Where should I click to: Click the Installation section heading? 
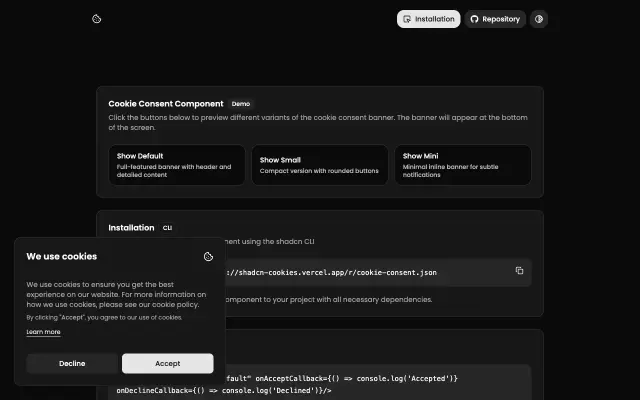[131, 228]
